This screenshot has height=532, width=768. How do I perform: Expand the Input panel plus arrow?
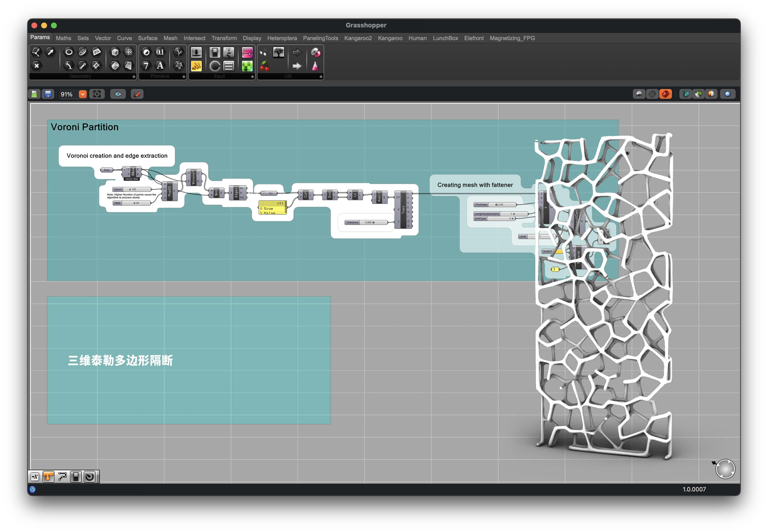(252, 77)
